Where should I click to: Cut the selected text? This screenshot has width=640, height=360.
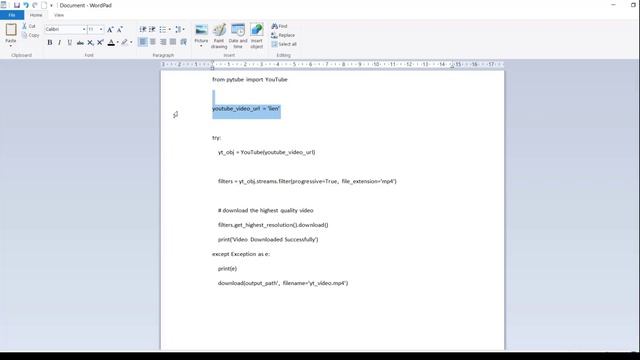(29, 26)
